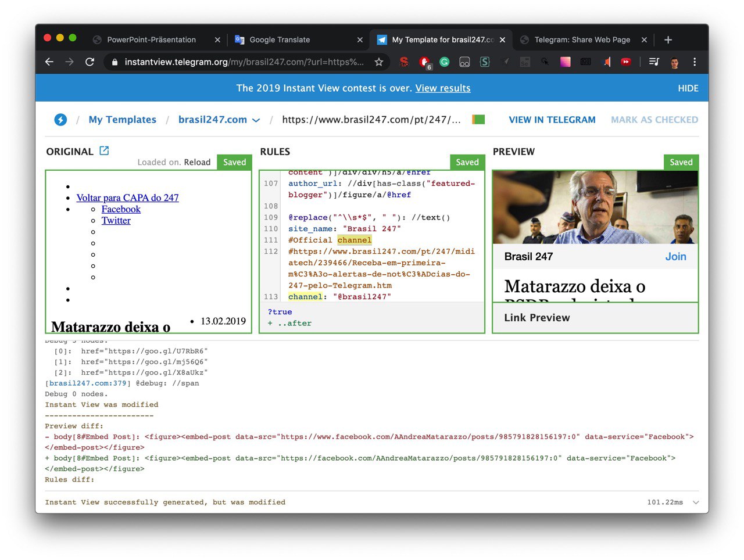Go forward with the browser forward arrow
This screenshot has height=560, width=744.
click(69, 62)
